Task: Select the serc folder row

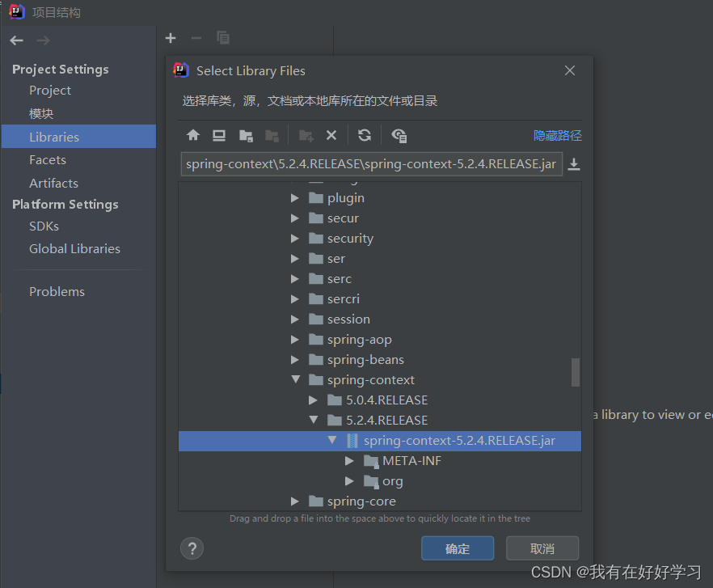Action: (x=380, y=278)
